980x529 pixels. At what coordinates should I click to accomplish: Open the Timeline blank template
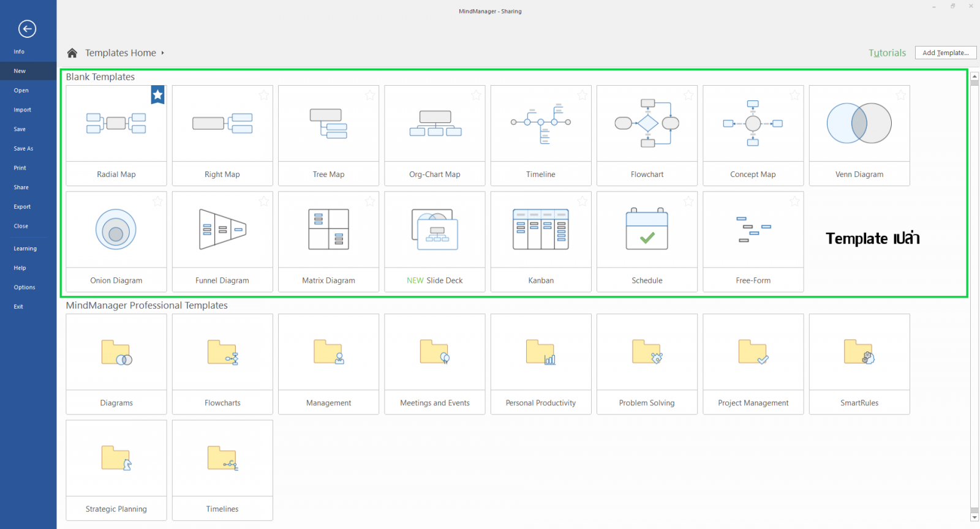[x=541, y=135]
